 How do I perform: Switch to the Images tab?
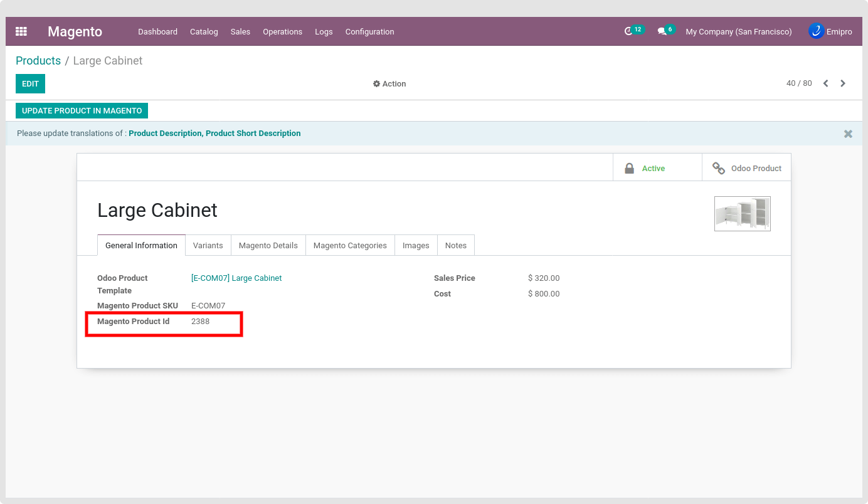pos(416,245)
